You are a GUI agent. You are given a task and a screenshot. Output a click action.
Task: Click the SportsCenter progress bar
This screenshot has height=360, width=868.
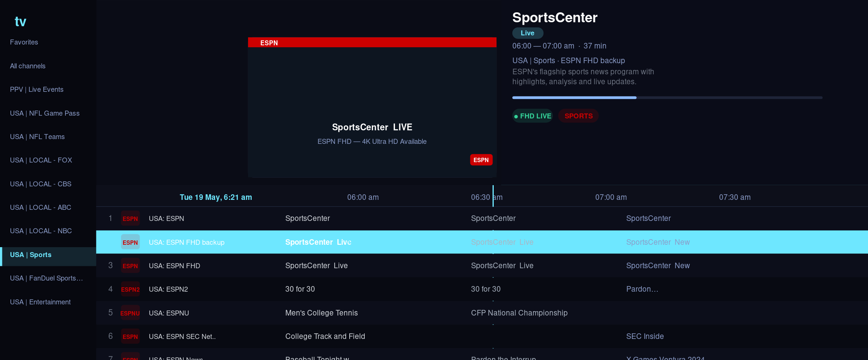click(667, 97)
